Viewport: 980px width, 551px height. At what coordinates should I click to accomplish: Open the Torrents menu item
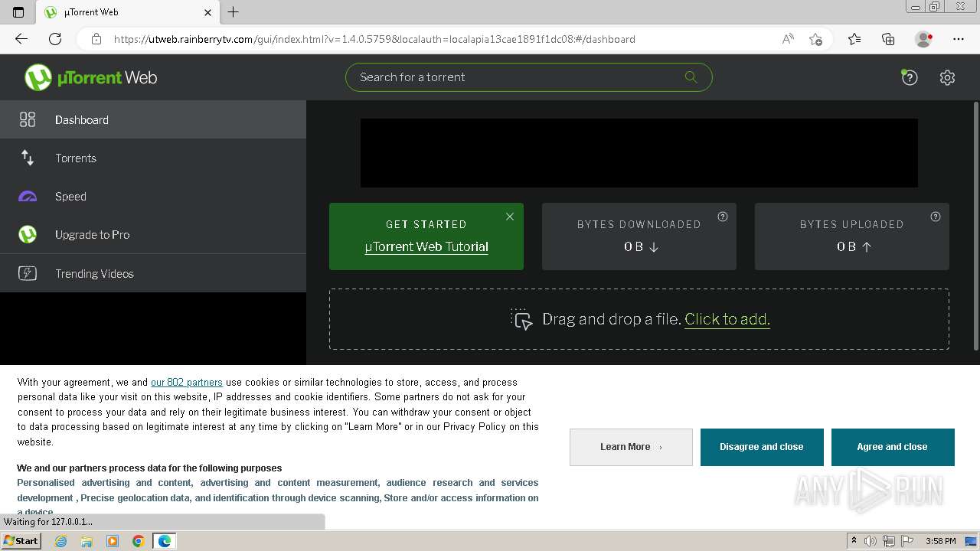(153, 158)
